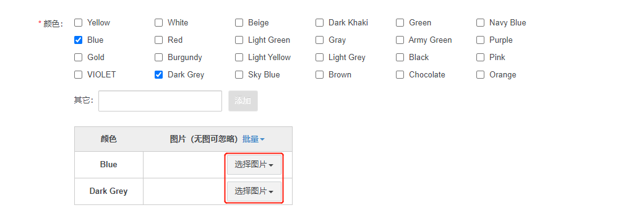Check the Dark Khaki option
This screenshot has height=223, width=644.
[x=320, y=23]
